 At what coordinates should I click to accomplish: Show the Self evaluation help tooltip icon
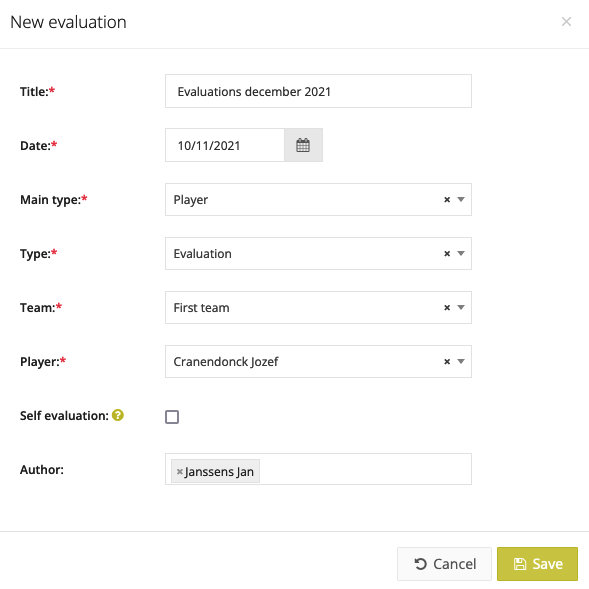pyautogui.click(x=118, y=415)
